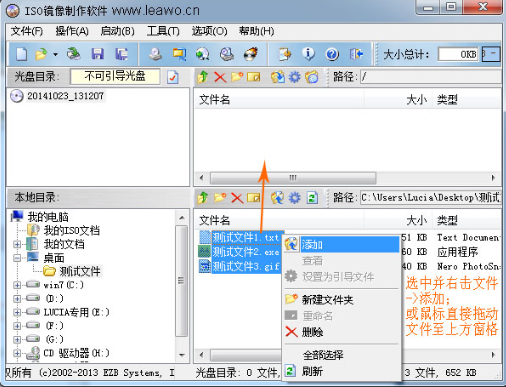Image resolution: width=506 pixels, height=387 pixels.
Task: Click the 大小总计 value field showing 0KB
Action: pos(458,54)
